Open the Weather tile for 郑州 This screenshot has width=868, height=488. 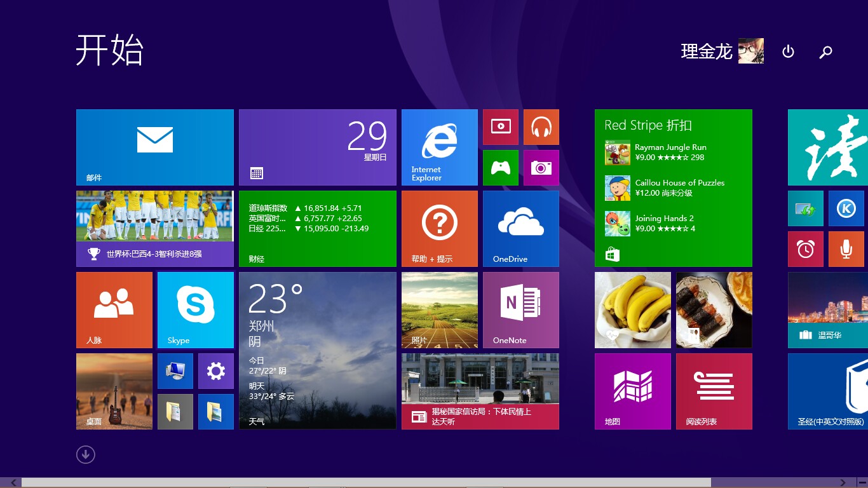click(318, 351)
